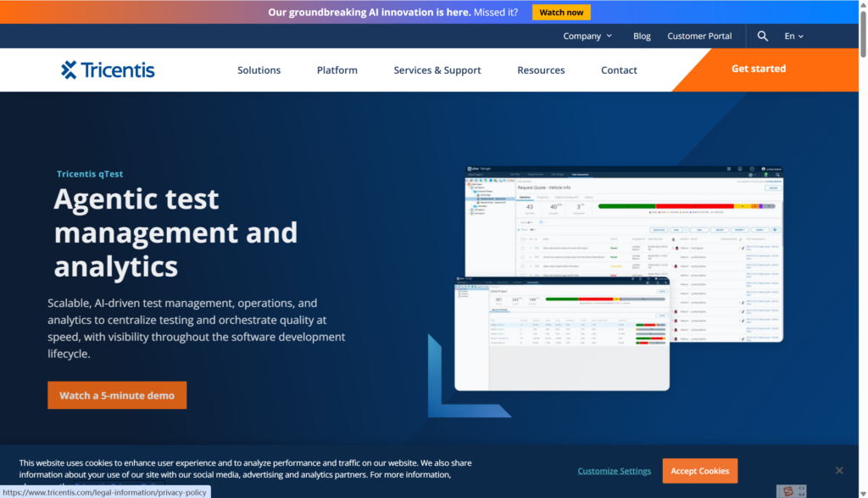Click the scrollbar down arrow

point(863,493)
